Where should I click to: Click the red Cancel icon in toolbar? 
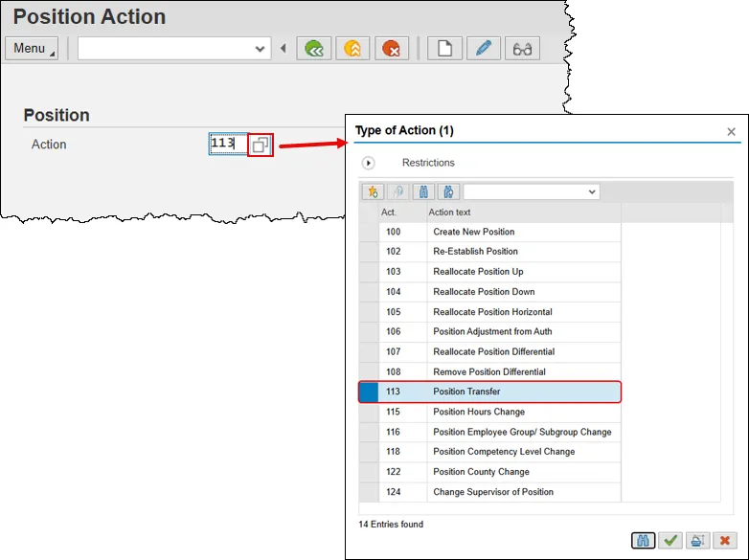click(x=392, y=48)
